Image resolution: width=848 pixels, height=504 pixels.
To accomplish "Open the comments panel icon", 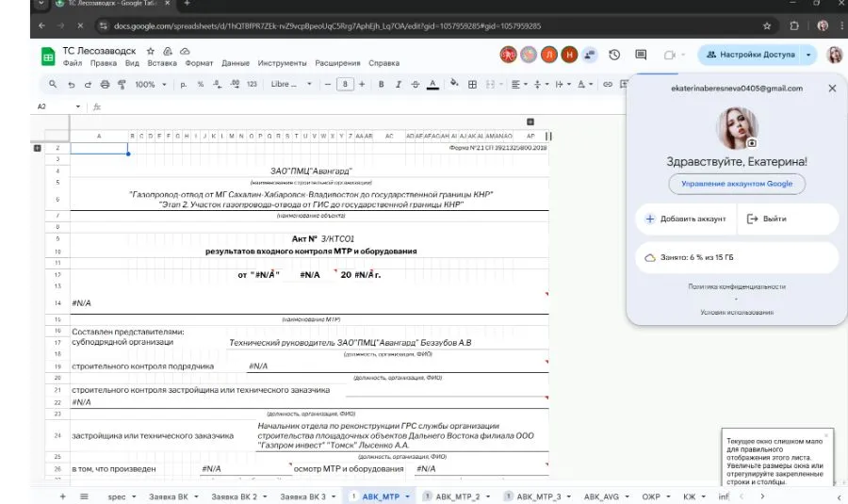I will [x=641, y=55].
